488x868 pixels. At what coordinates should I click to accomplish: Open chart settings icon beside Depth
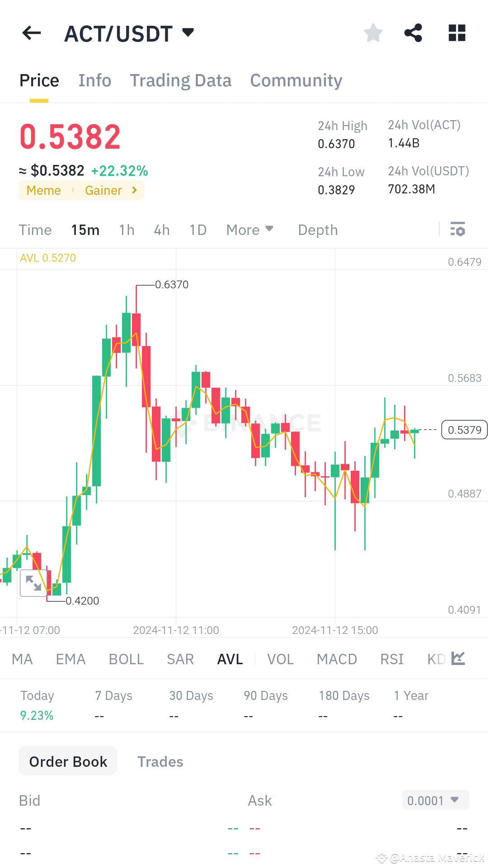[x=458, y=230]
